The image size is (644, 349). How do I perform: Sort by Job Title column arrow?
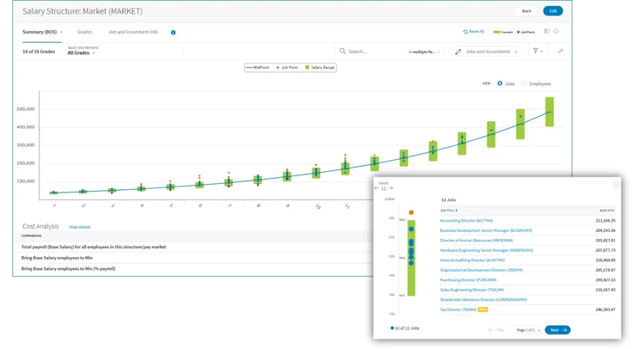coord(456,211)
